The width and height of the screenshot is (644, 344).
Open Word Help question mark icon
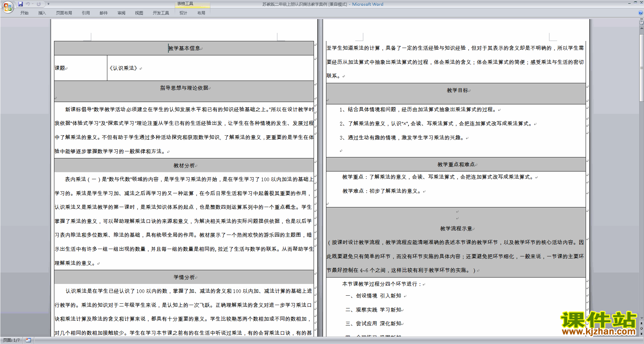point(641,13)
